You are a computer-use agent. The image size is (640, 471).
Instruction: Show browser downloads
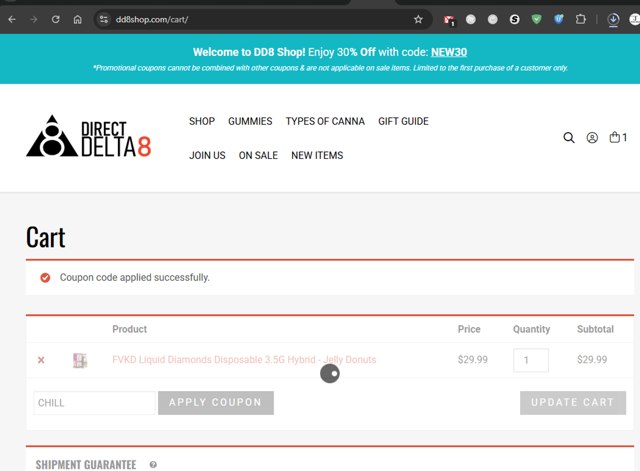[613, 19]
